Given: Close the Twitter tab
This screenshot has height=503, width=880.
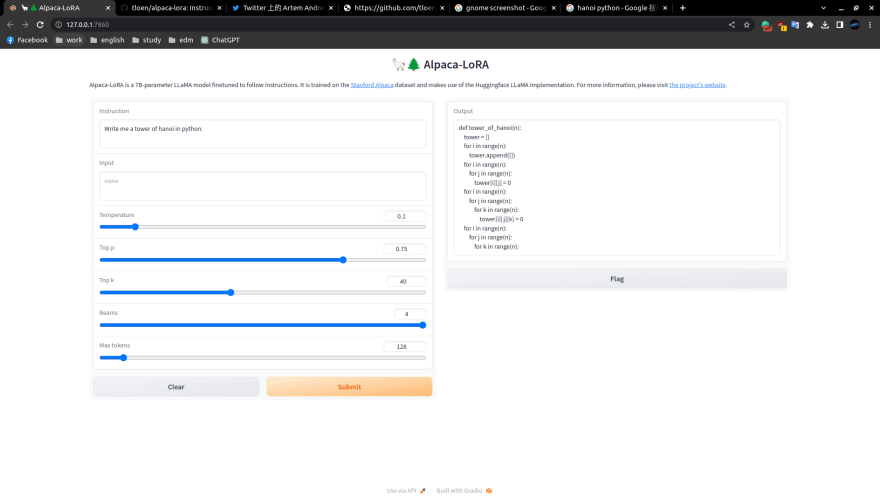Looking at the screenshot, I should (331, 8).
